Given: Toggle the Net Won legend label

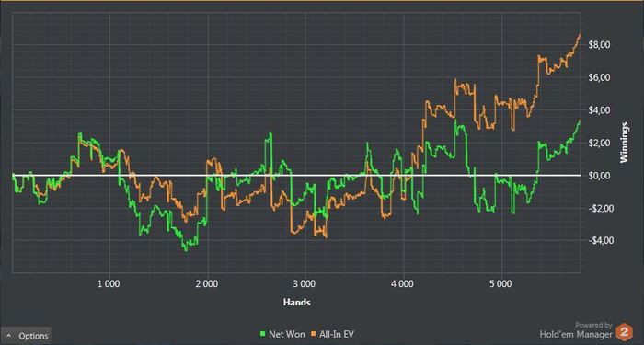Looking at the screenshot, I should tap(287, 334).
